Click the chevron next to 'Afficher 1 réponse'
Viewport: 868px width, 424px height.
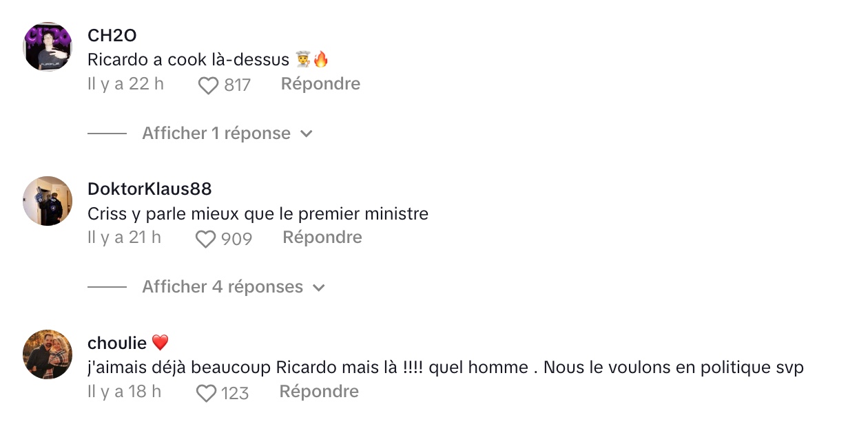[307, 134]
